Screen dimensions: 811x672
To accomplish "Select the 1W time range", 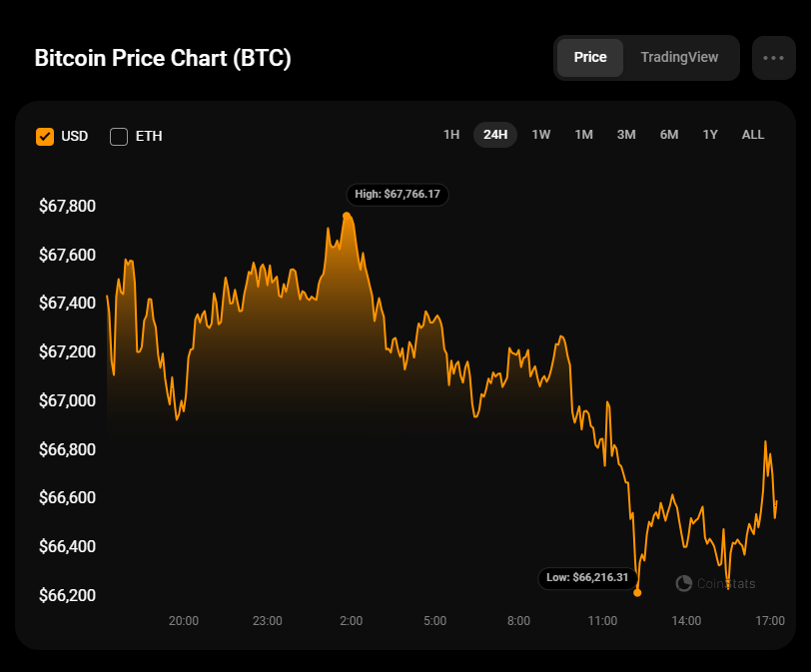I will point(541,135).
